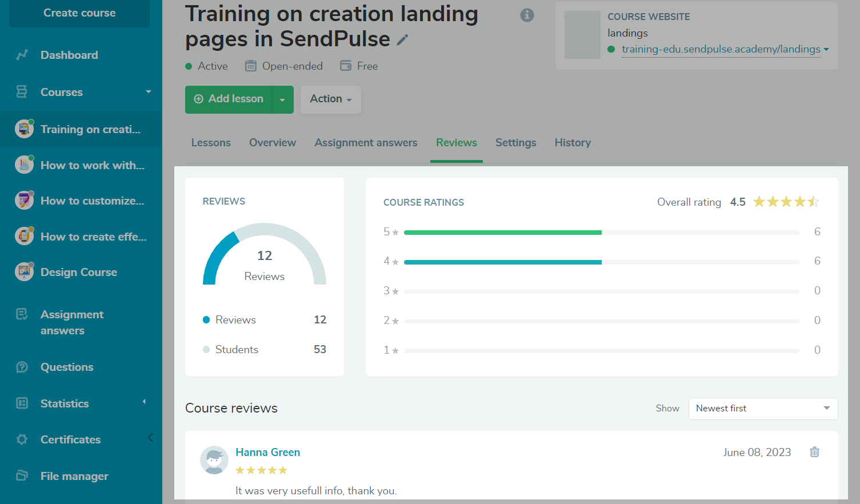Open the Newest first sort dropdown

click(x=763, y=409)
